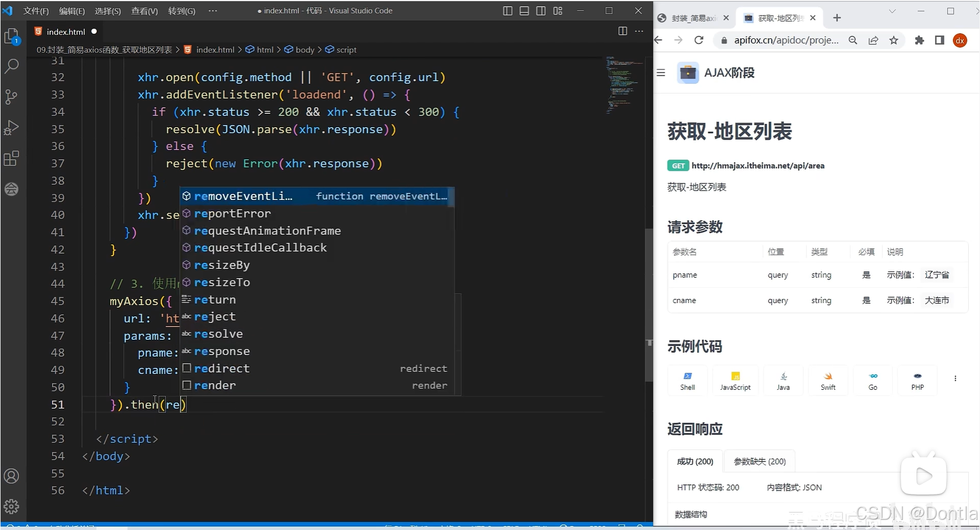This screenshot has width=980, height=530.
Task: Click line number 45 in the gutter
Action: pos(57,301)
